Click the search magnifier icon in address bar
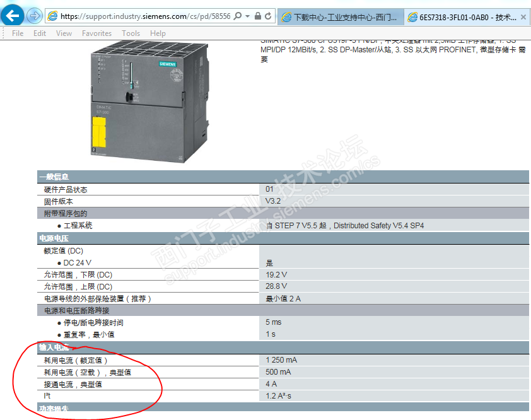Image resolution: width=531 pixels, height=420 pixels. (238, 16)
